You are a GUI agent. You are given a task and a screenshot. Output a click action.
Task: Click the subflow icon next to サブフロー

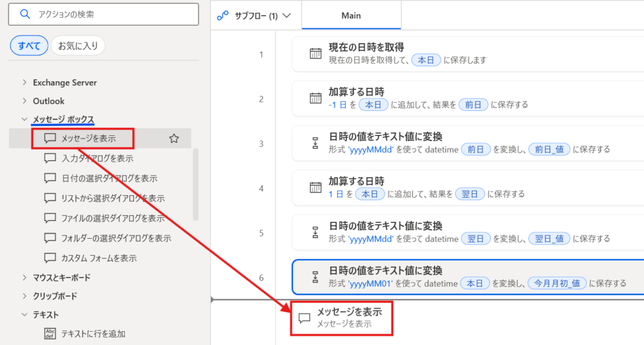pyautogui.click(x=223, y=16)
